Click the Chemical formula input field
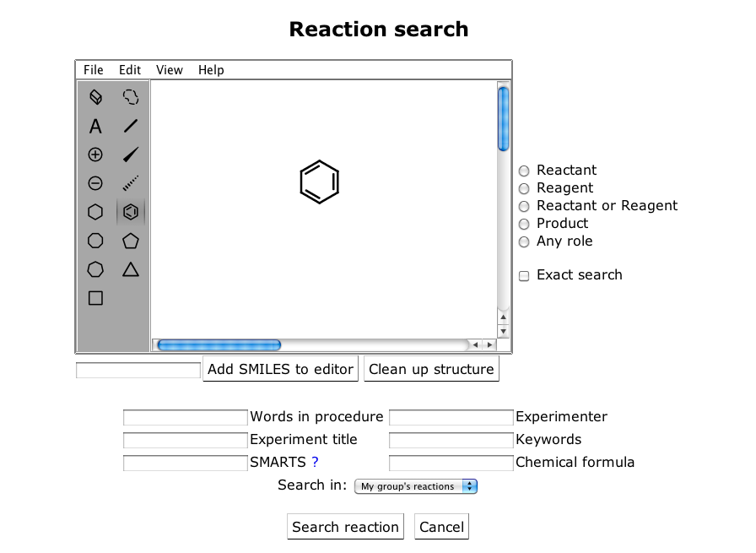756x553 pixels. click(451, 463)
